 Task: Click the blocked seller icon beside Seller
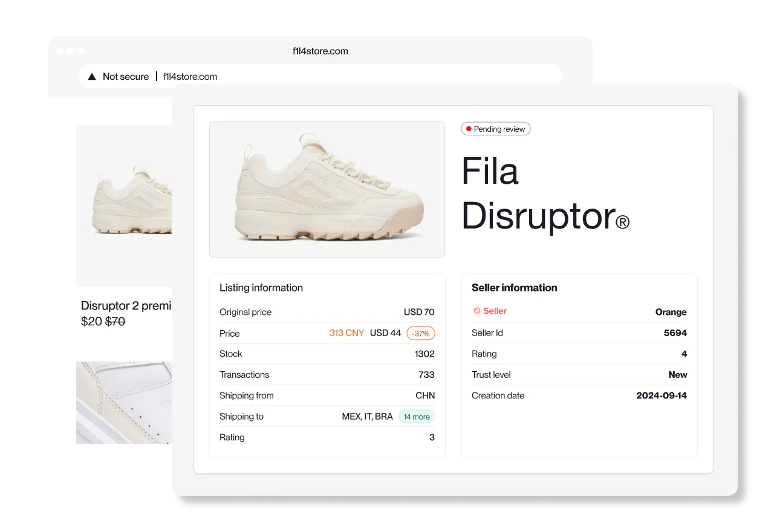pyautogui.click(x=476, y=311)
